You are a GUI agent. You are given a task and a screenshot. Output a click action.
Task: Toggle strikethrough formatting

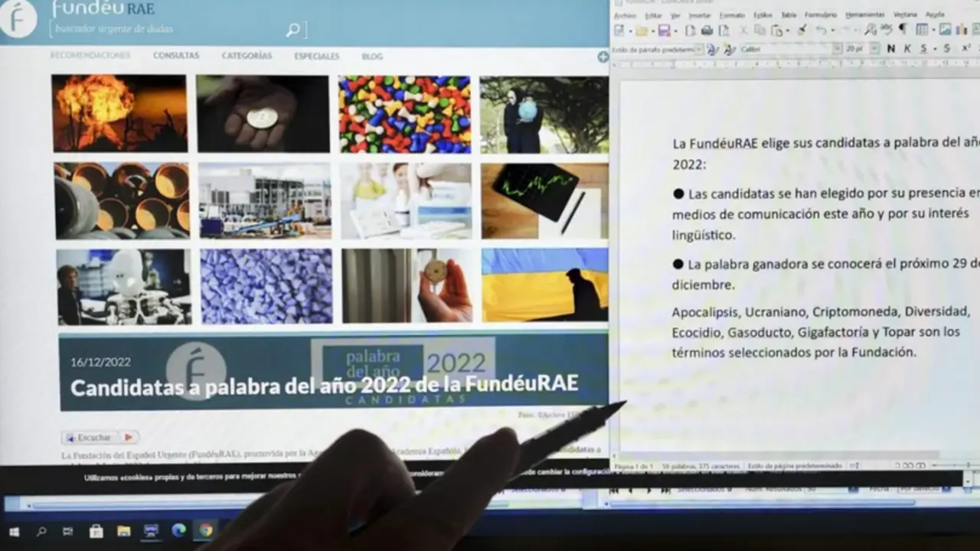point(946,48)
